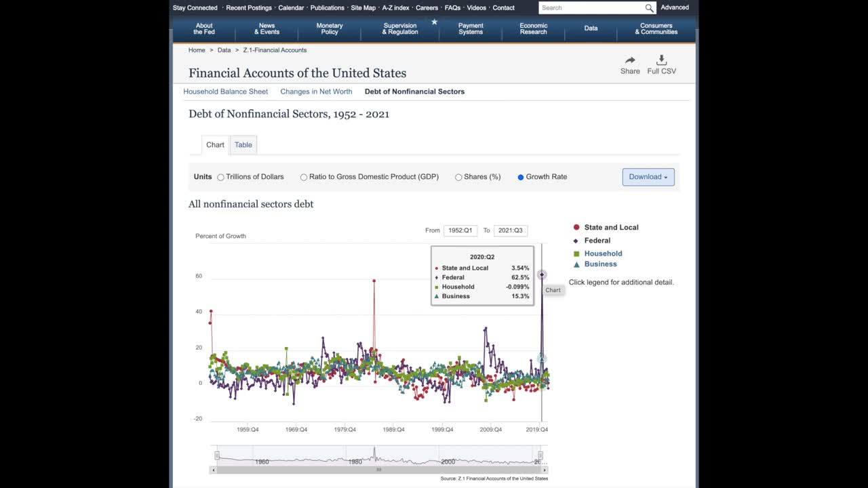868x488 pixels.
Task: Select Debt of Nonfinancial Sectors tab
Action: click(414, 91)
